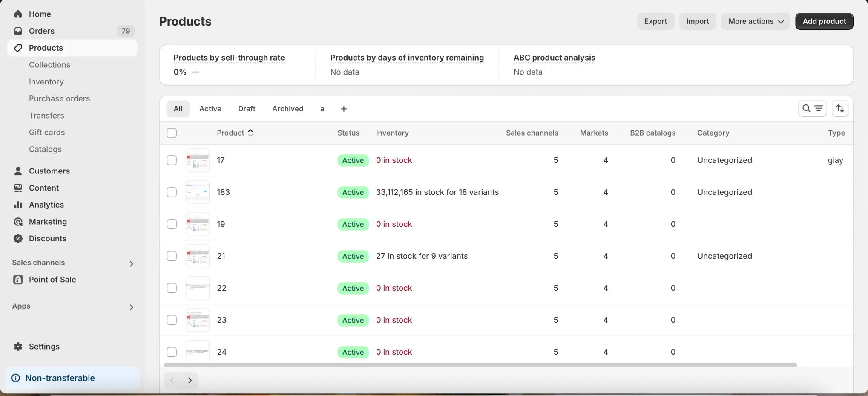868x396 pixels.
Task: Click the 'giay' type value for product 17
Action: [836, 160]
